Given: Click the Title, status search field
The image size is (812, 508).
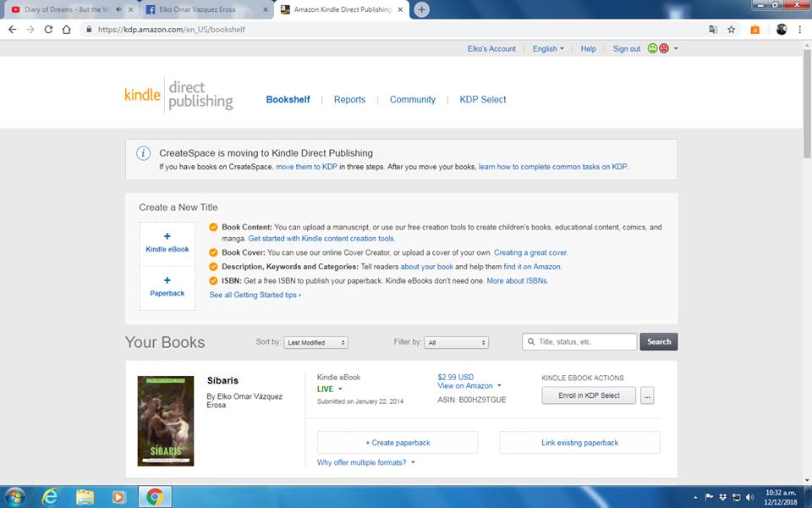Looking at the screenshot, I should (585, 342).
